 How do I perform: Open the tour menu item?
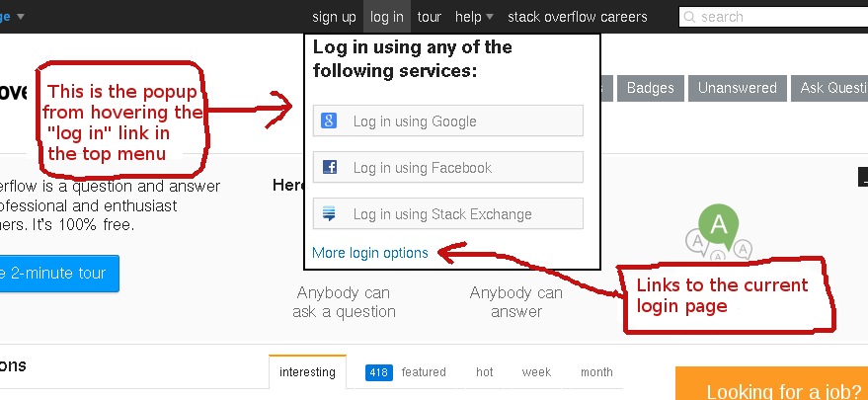tap(429, 17)
